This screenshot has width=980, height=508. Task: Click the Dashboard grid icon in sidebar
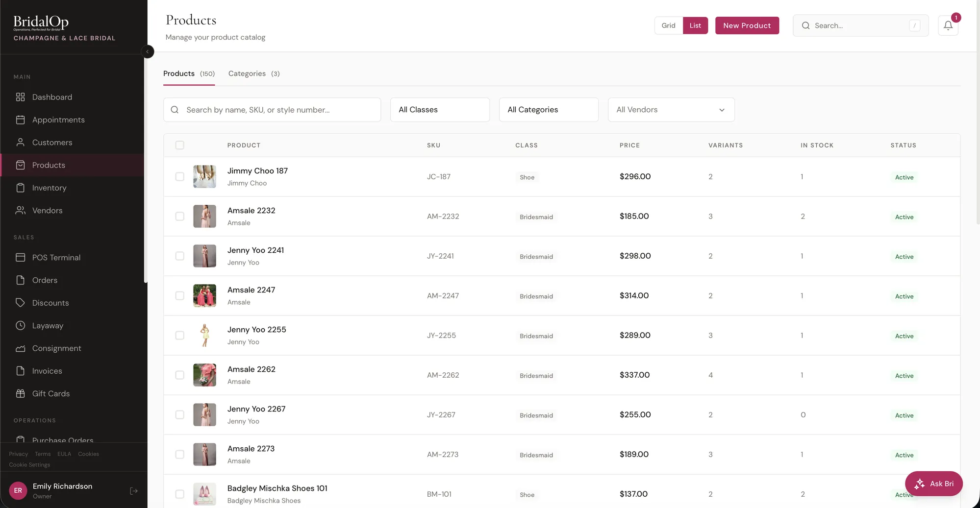pyautogui.click(x=20, y=97)
